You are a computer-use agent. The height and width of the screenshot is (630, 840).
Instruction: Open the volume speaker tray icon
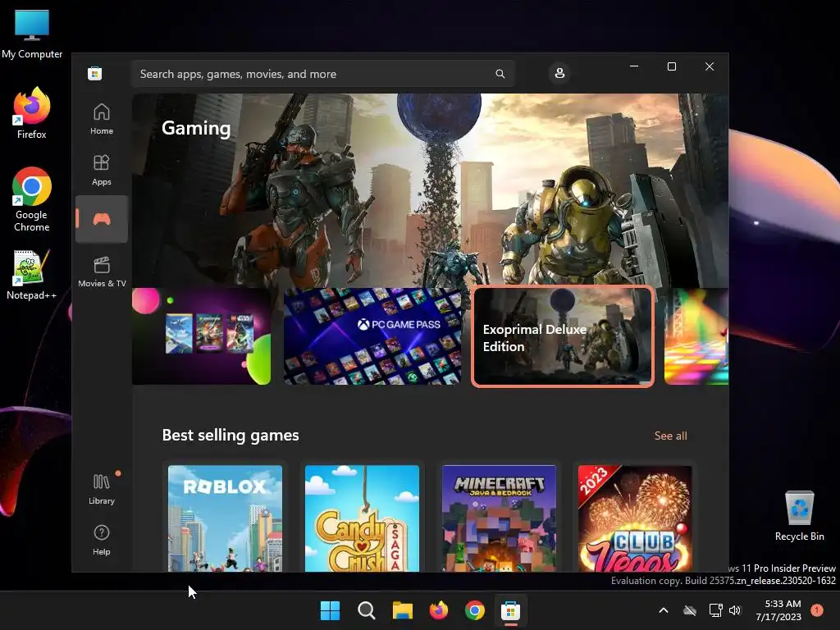tap(735, 610)
